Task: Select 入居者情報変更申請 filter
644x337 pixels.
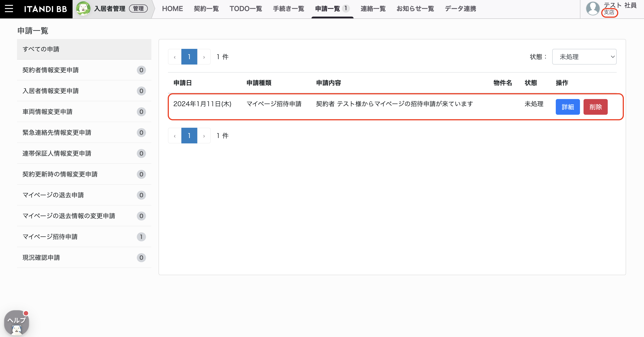Action: 84,91
